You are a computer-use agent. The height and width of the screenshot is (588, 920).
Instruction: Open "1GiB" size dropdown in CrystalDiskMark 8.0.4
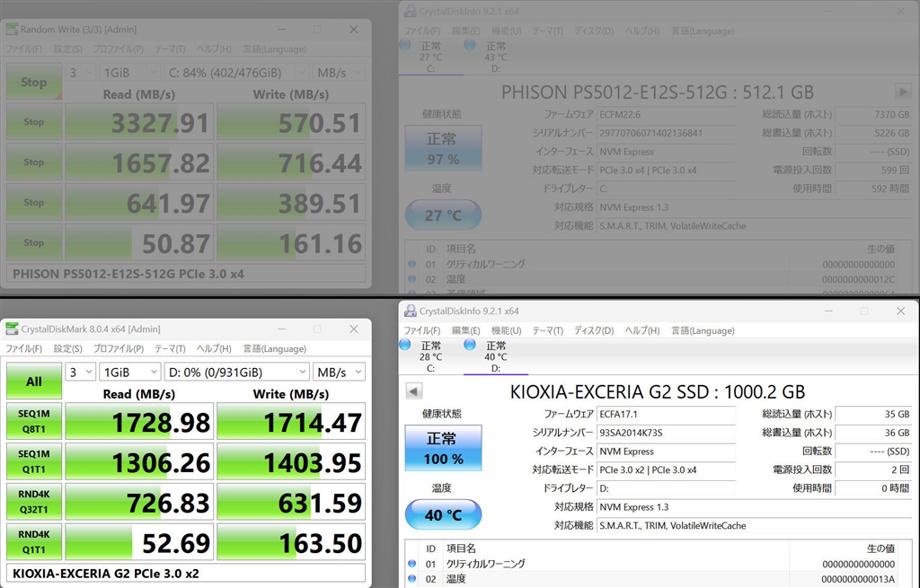[x=129, y=372]
